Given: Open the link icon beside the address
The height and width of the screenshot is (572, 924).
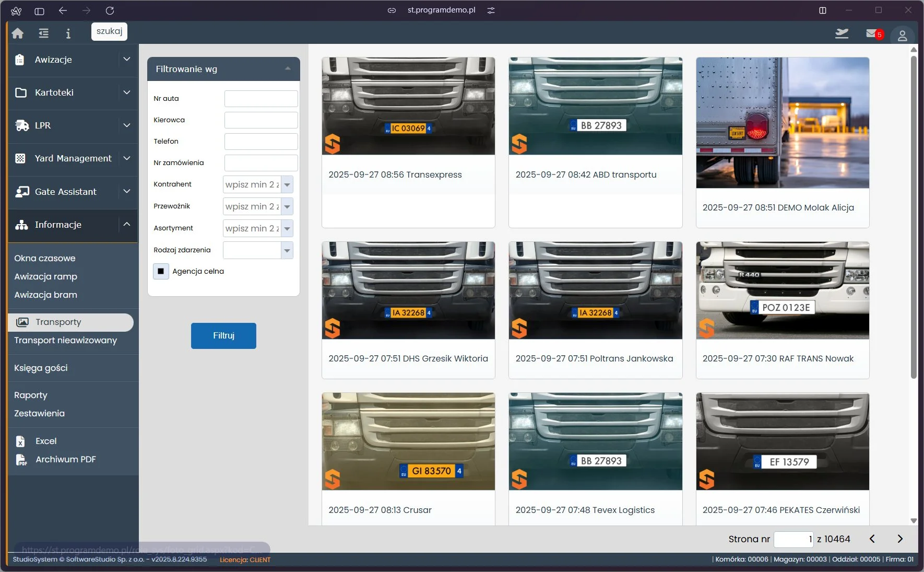Looking at the screenshot, I should pos(392,10).
